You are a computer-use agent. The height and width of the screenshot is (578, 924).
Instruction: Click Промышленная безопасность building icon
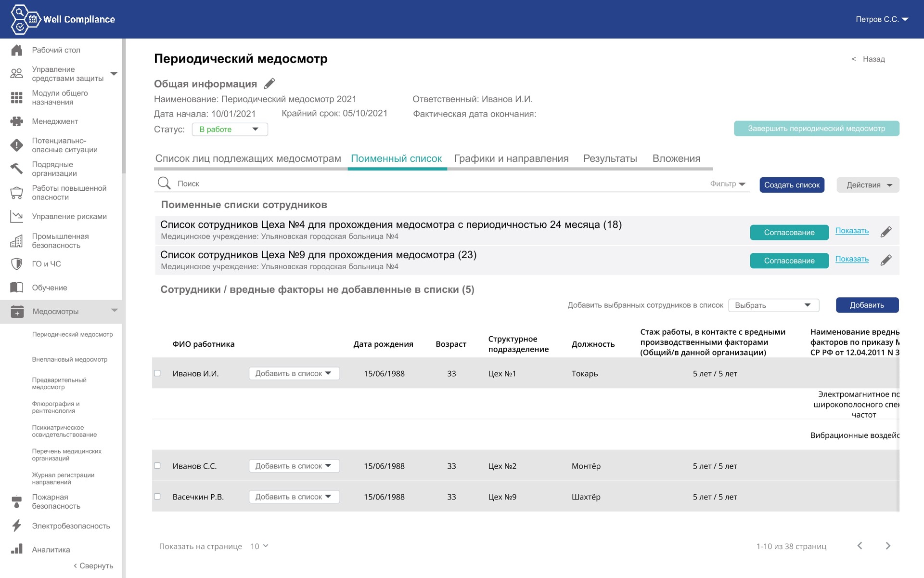pyautogui.click(x=17, y=241)
